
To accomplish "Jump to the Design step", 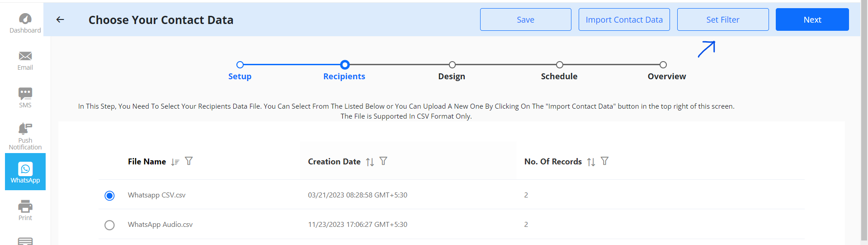I will pyautogui.click(x=452, y=76).
